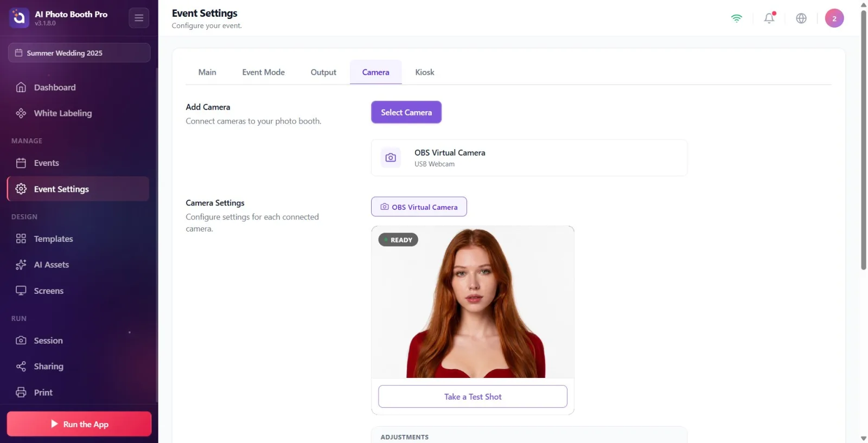Click the Wi-Fi connection status icon
Screen dimensions: 868x443
pyautogui.click(x=736, y=18)
